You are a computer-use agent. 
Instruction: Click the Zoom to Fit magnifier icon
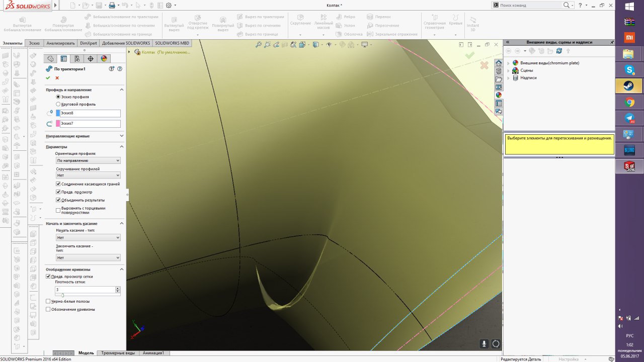point(259,45)
